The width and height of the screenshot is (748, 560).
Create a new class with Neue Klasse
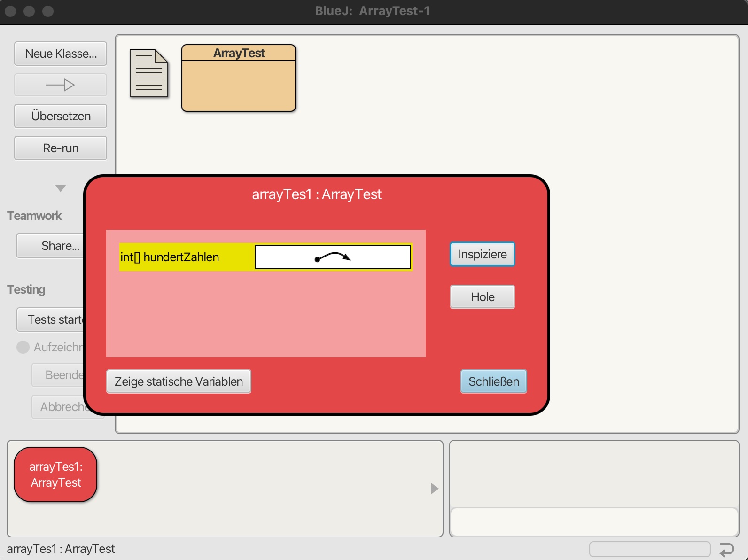click(x=61, y=54)
